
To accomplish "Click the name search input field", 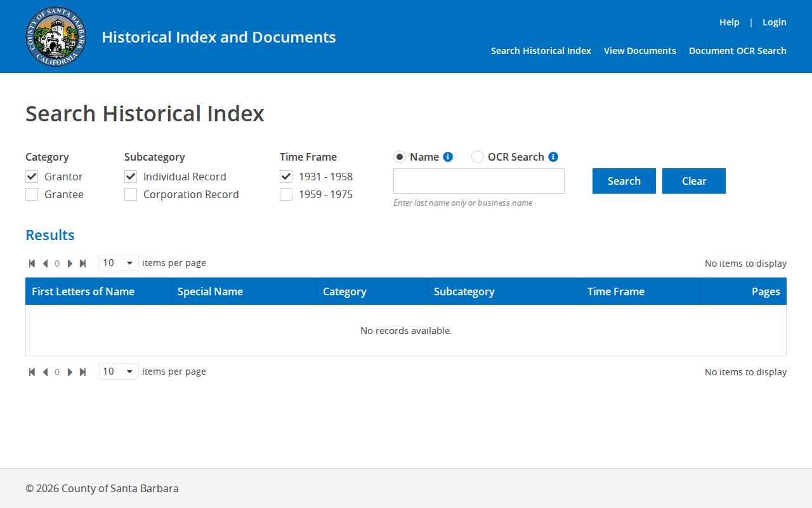I will 479,181.
